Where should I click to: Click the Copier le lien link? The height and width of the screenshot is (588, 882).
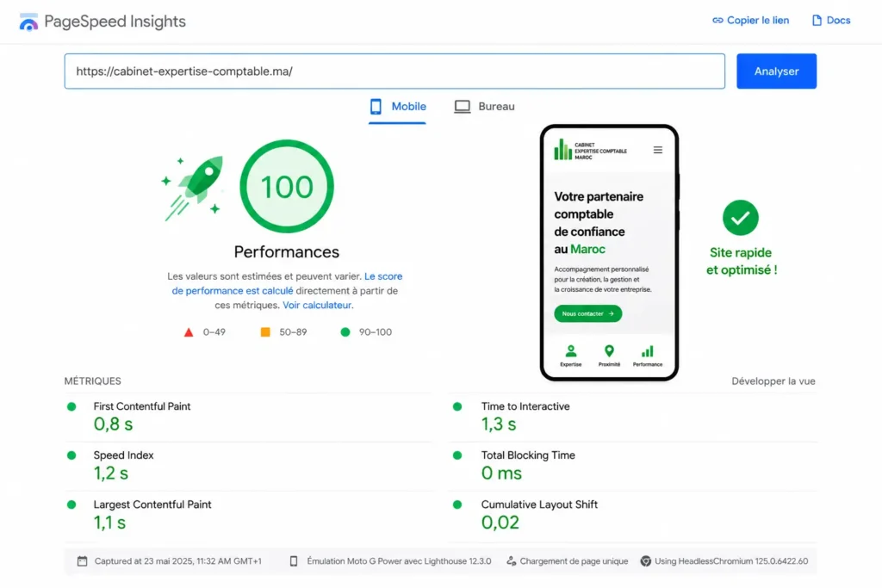(x=750, y=21)
